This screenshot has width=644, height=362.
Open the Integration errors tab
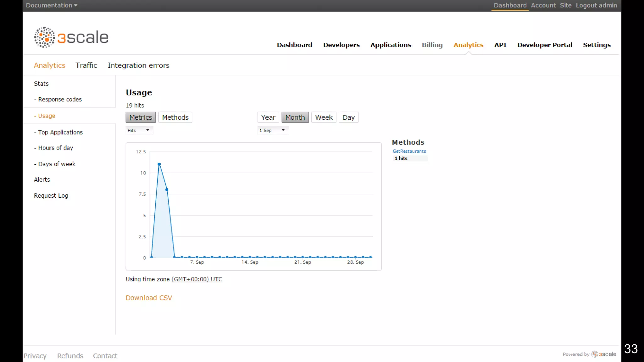pyautogui.click(x=138, y=65)
